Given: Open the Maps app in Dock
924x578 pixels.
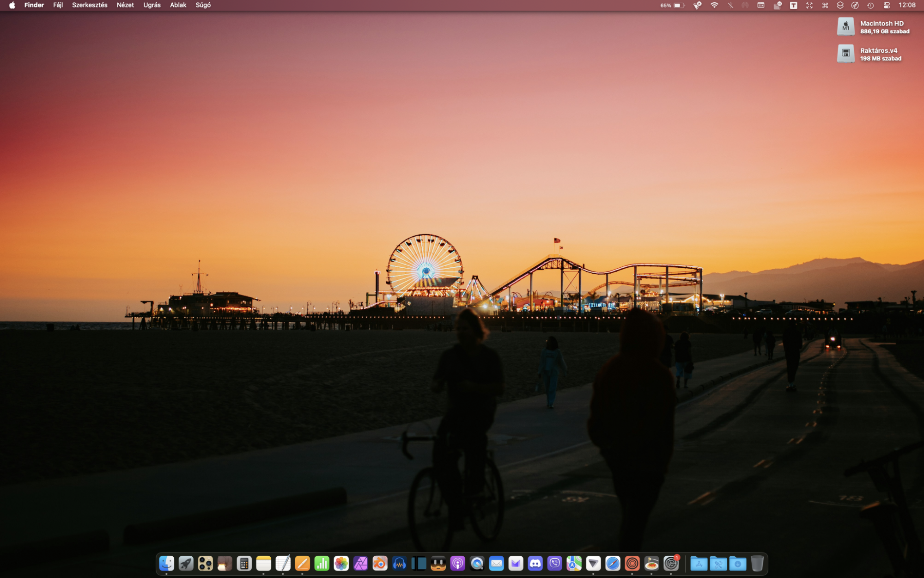Looking at the screenshot, I should 574,563.
